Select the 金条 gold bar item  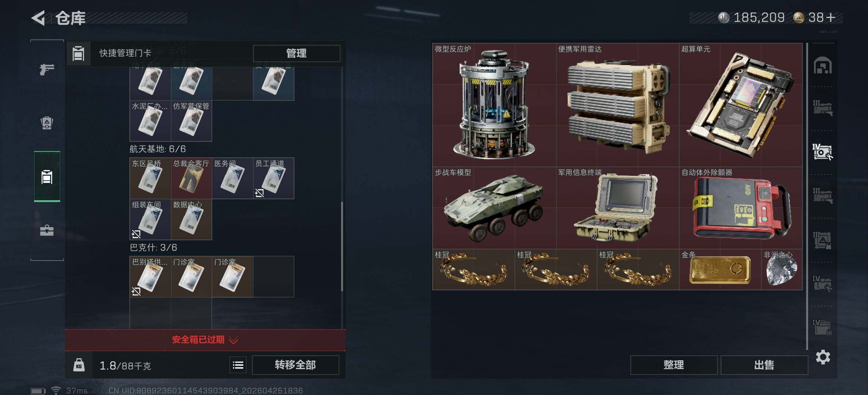tap(720, 270)
